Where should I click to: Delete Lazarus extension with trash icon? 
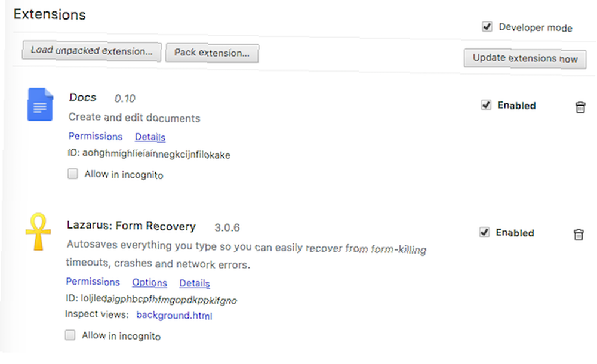pyautogui.click(x=578, y=235)
